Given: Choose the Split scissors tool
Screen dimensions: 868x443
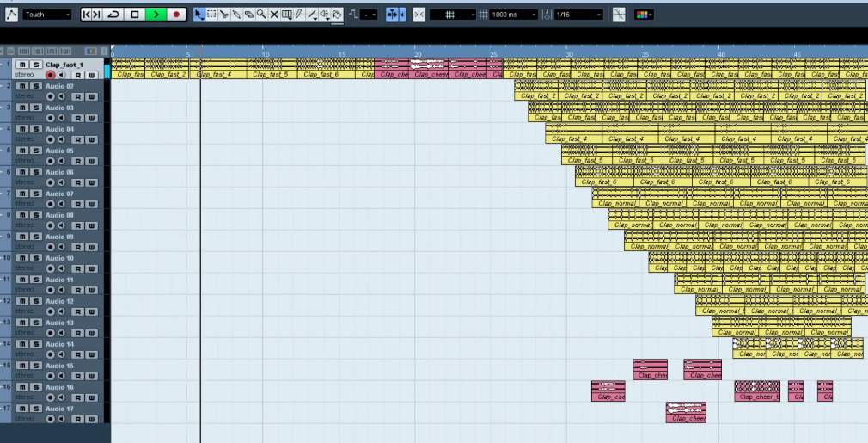Looking at the screenshot, I should click(x=223, y=15).
